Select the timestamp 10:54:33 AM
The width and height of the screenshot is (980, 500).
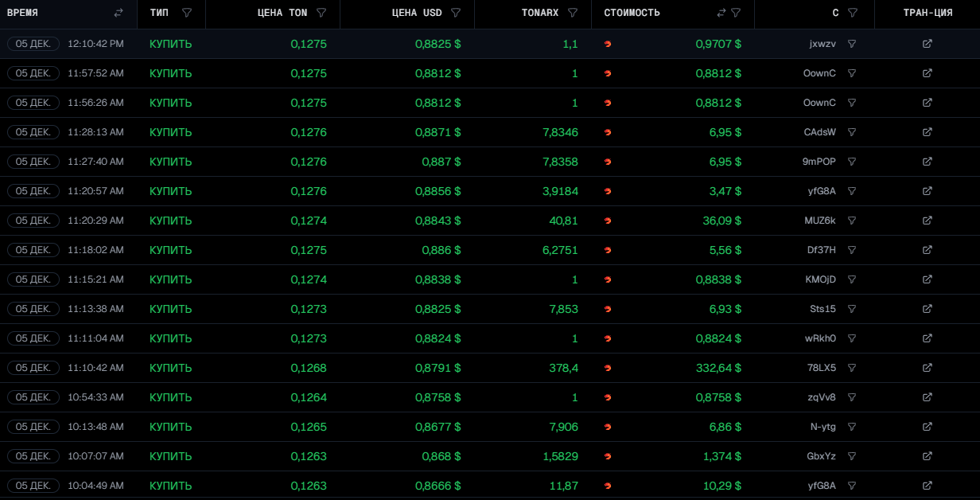[x=95, y=397]
